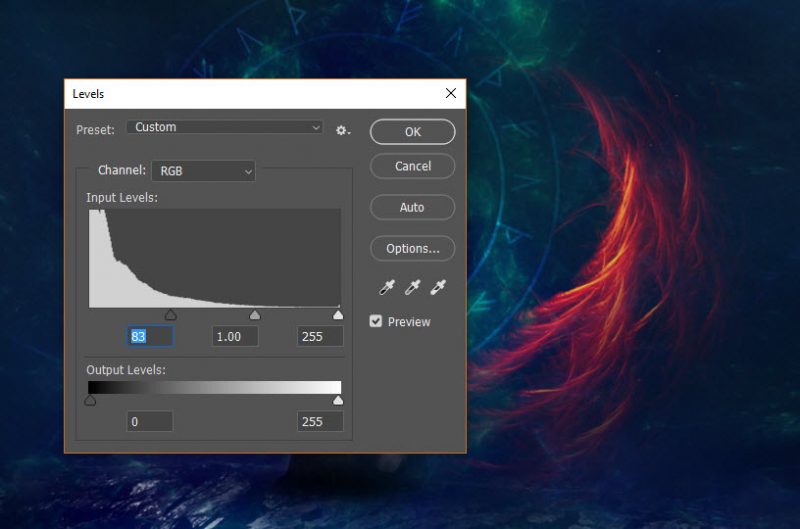The height and width of the screenshot is (529, 800).
Task: Grab the input shadow slider handle
Action: pos(171,315)
